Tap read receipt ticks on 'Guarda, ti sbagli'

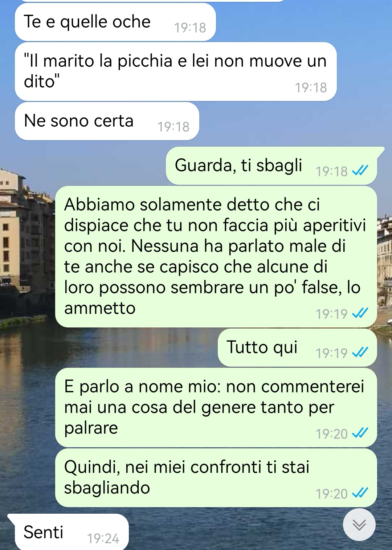click(x=360, y=170)
